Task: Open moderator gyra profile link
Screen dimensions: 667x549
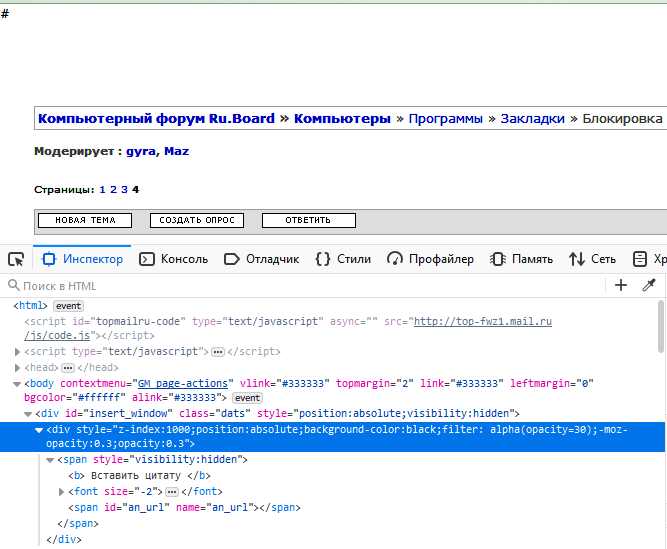Action: pos(142,151)
